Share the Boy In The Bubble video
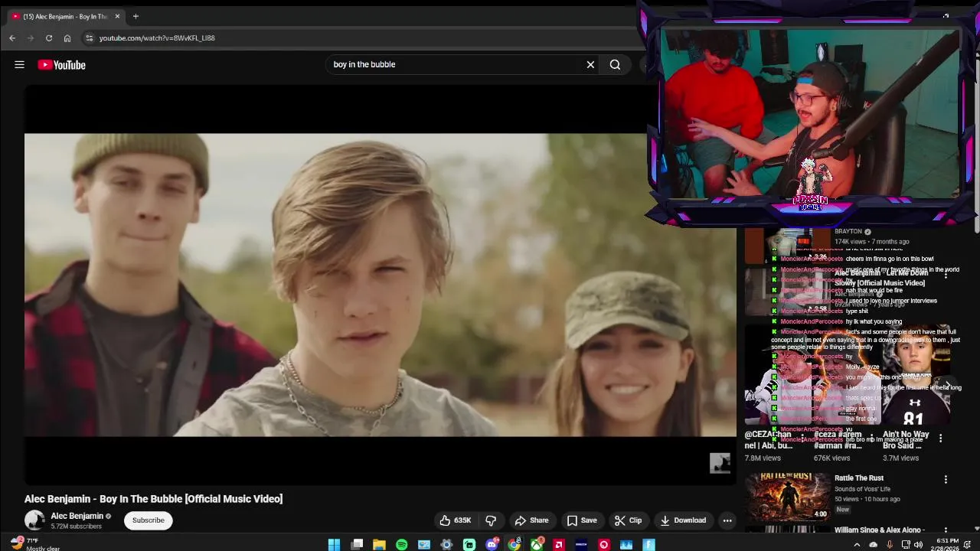The image size is (980, 551). pyautogui.click(x=531, y=520)
